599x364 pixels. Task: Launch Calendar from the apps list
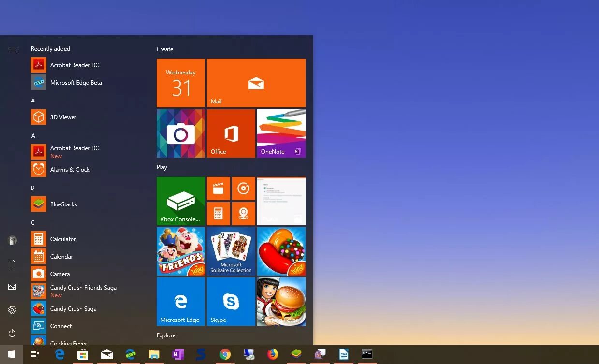click(61, 256)
